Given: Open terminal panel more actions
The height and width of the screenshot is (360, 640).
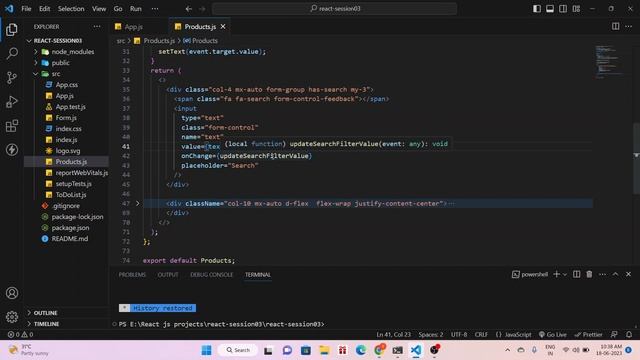Looking at the screenshot, I should click(602, 274).
